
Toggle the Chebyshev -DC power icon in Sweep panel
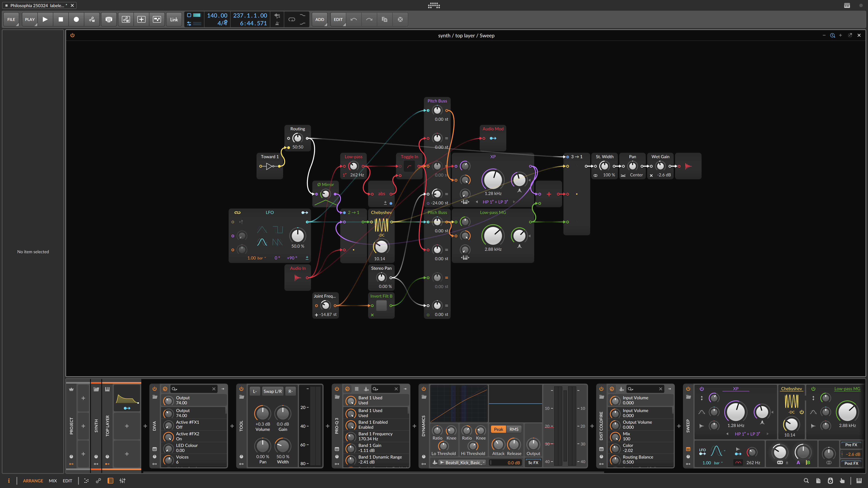tap(802, 412)
